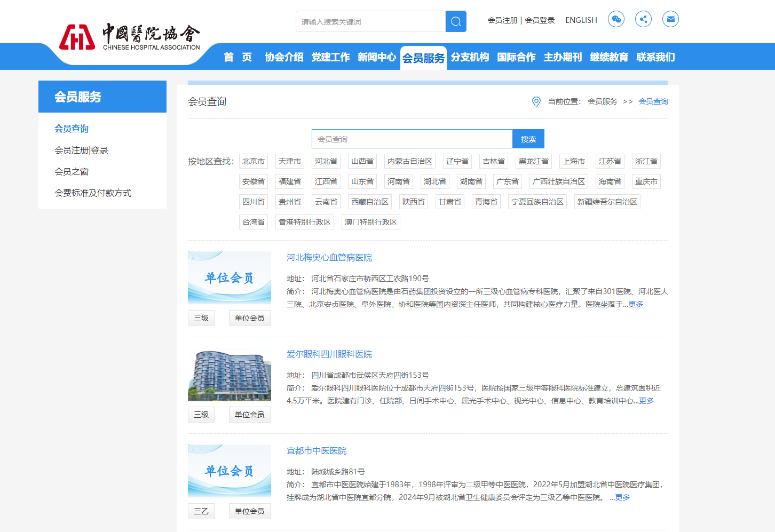Open the 国际合作 nav menu
This screenshot has height=532, width=775.
516,57
